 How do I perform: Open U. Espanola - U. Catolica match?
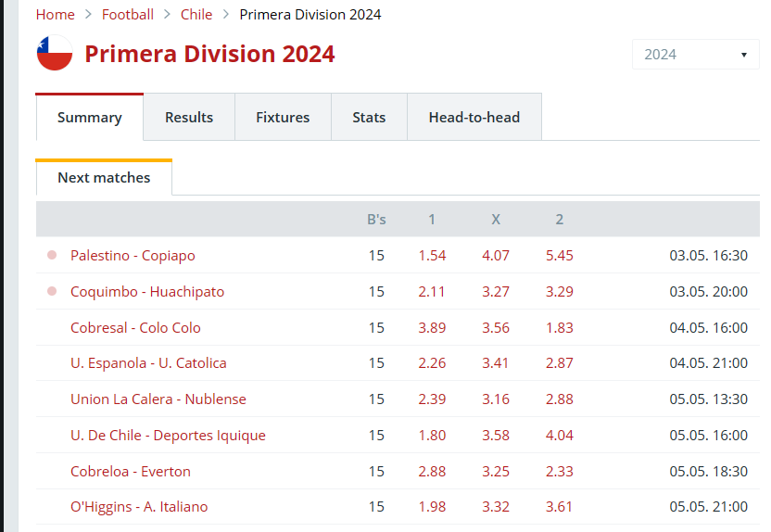[x=148, y=363]
